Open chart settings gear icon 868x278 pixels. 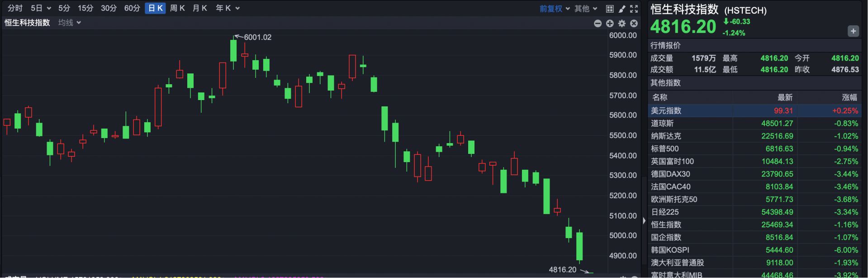tap(622, 24)
